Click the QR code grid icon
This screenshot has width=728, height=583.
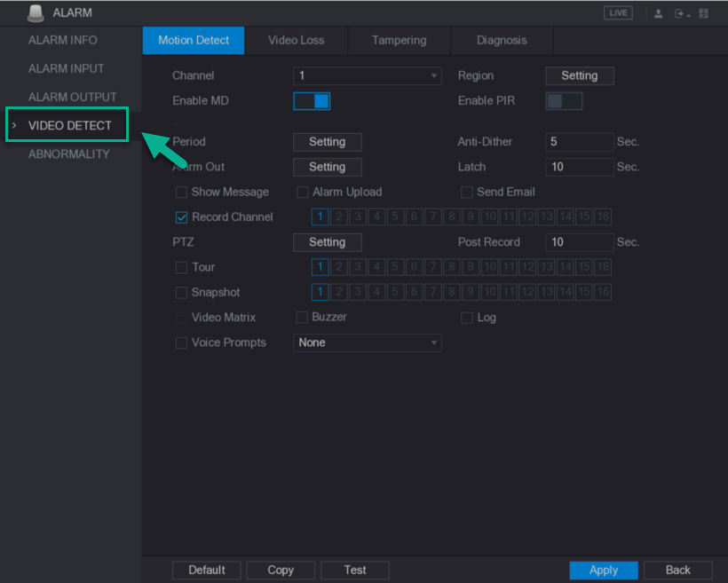point(704,13)
